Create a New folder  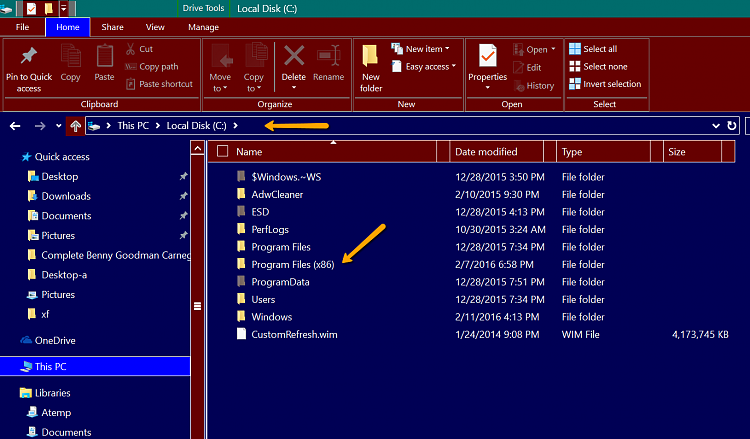click(x=371, y=68)
